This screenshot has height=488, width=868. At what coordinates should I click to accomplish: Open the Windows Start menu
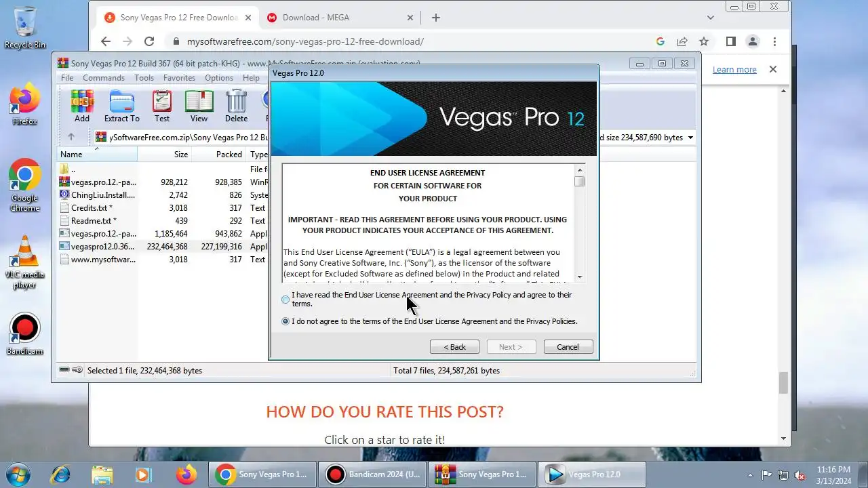[18, 474]
